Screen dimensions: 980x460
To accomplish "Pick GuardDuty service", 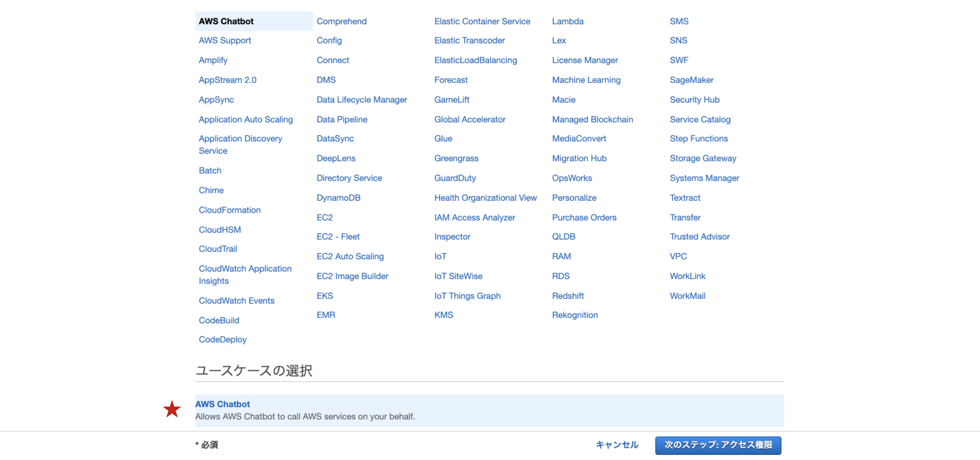I will tap(455, 178).
